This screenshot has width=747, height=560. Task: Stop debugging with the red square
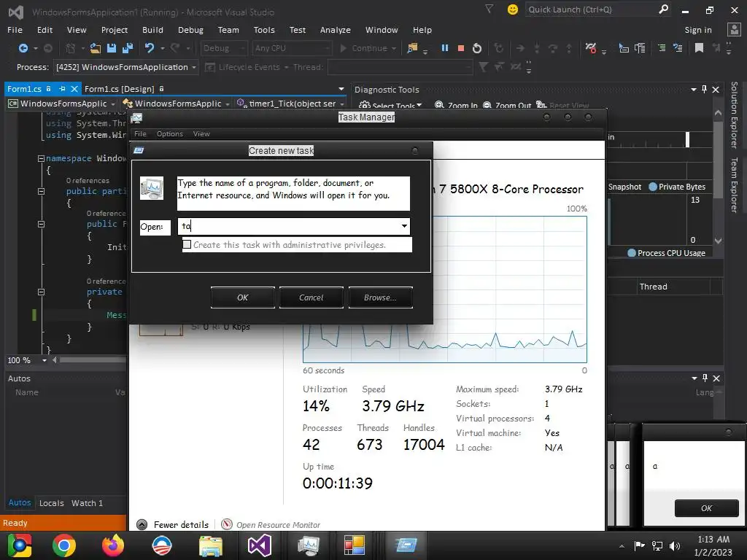(x=461, y=48)
